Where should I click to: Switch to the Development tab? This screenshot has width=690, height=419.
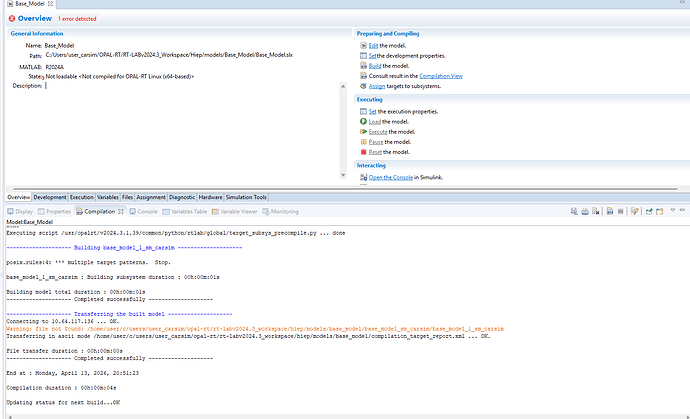point(50,198)
